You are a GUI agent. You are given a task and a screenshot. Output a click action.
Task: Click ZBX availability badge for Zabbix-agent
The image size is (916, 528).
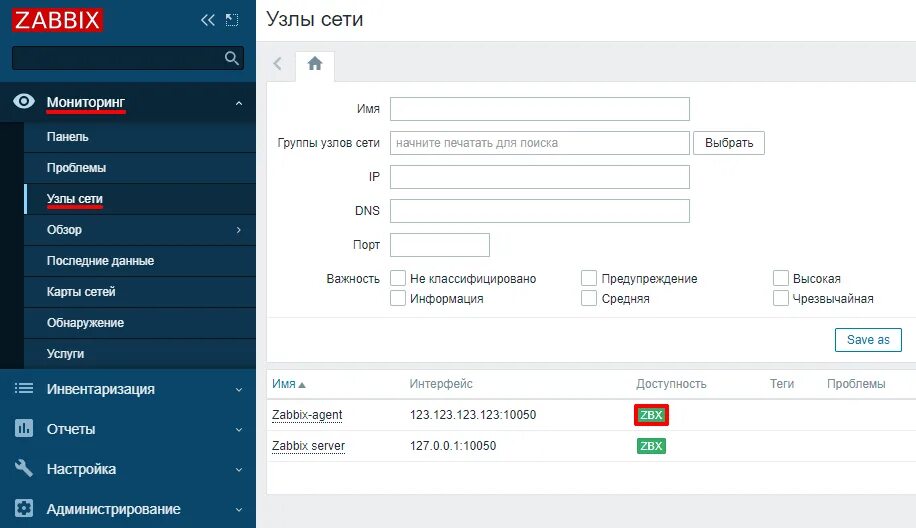click(651, 415)
